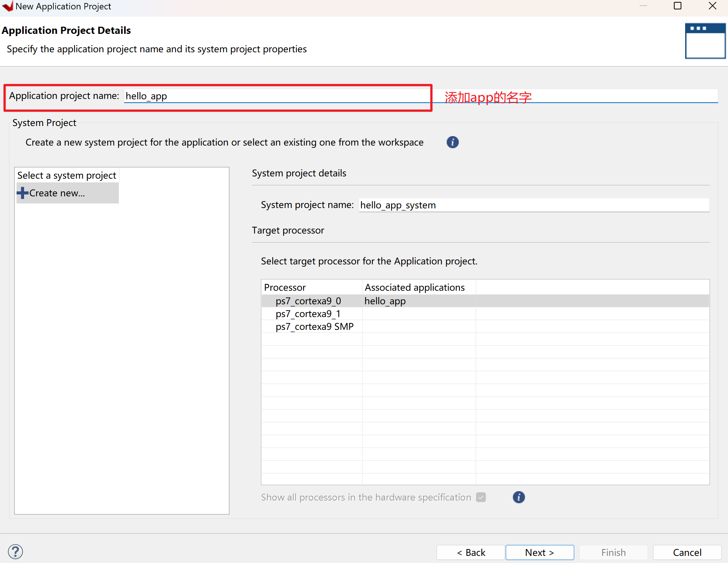Maximize the New Application Project window
Image resolution: width=728 pixels, height=563 pixels.
coord(678,6)
